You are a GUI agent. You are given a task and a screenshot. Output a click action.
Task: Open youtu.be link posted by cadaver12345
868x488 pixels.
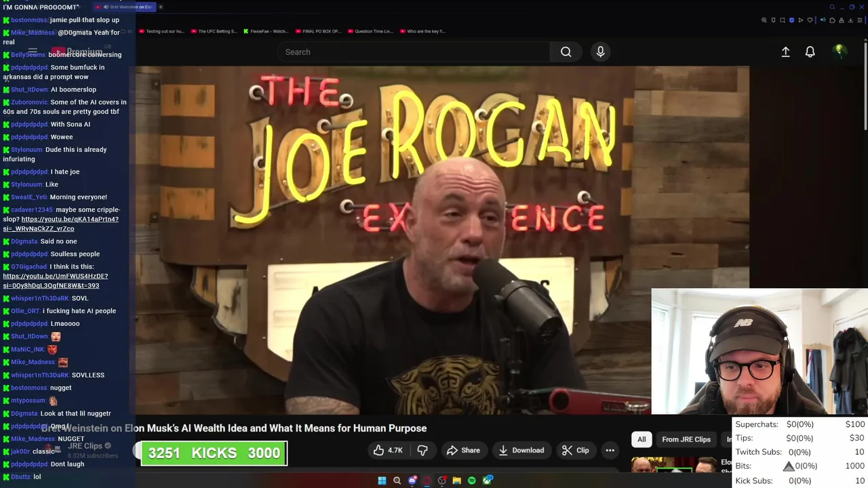[61, 224]
